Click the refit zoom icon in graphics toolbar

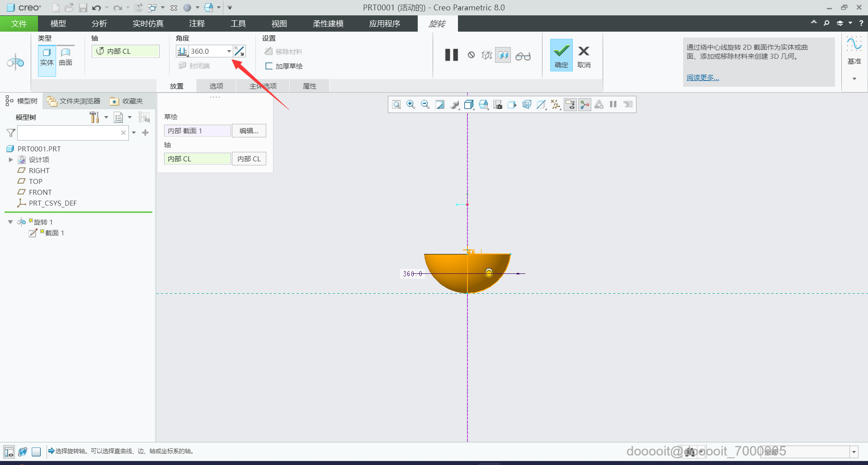[396, 105]
